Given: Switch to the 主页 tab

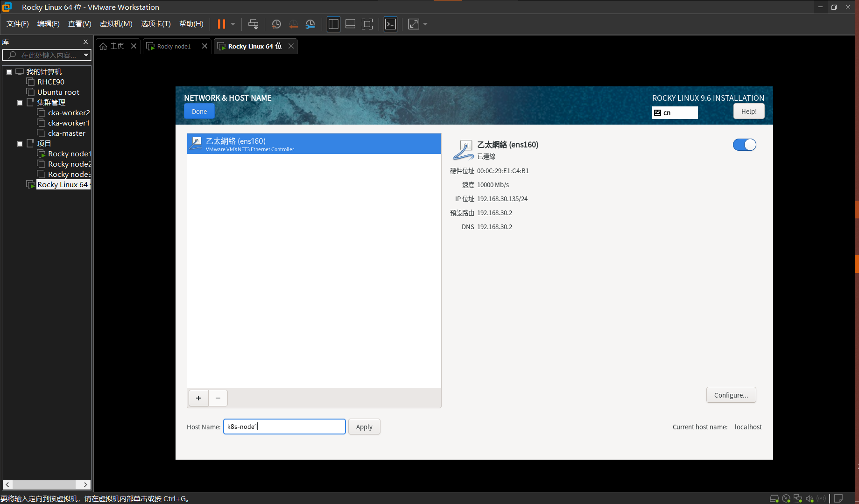Looking at the screenshot, I should pyautogui.click(x=117, y=46).
